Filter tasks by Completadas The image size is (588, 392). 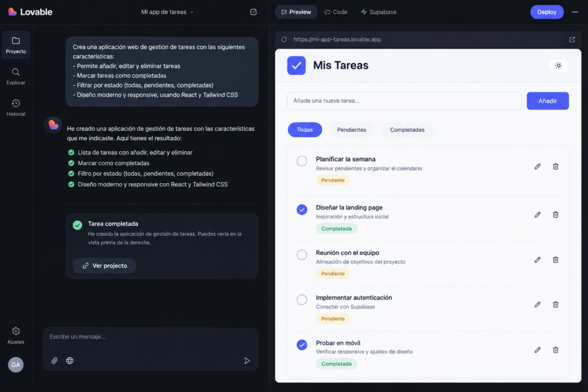407,130
